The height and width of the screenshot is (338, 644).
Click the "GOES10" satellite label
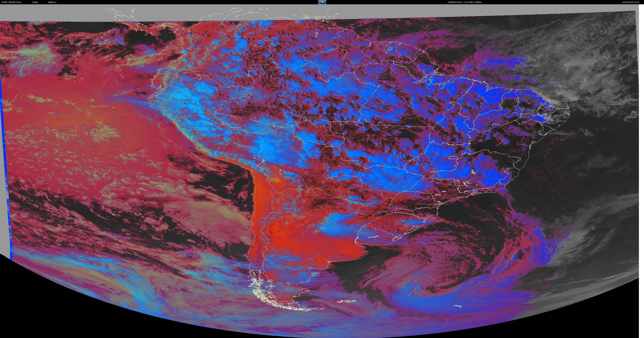click(x=52, y=2)
